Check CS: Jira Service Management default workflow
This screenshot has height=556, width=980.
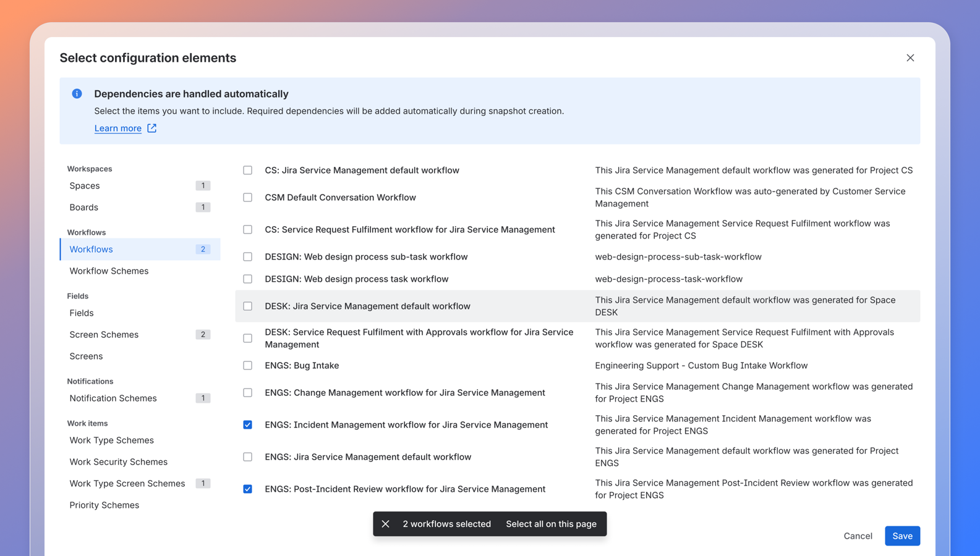(x=247, y=171)
